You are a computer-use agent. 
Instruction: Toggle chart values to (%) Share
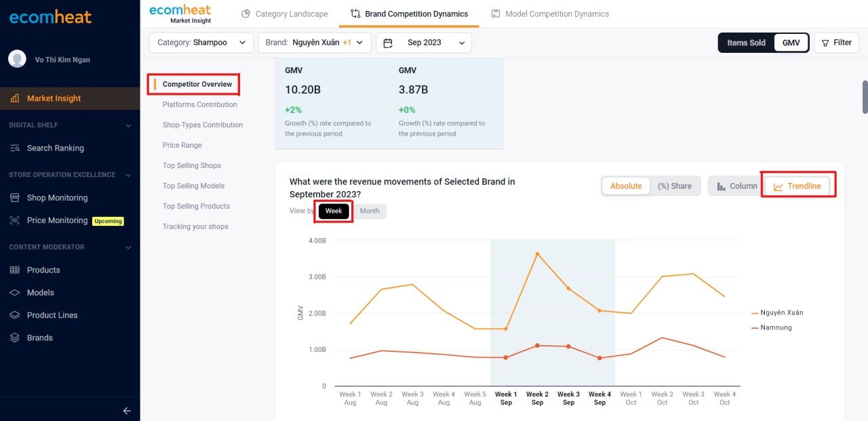[x=674, y=186]
